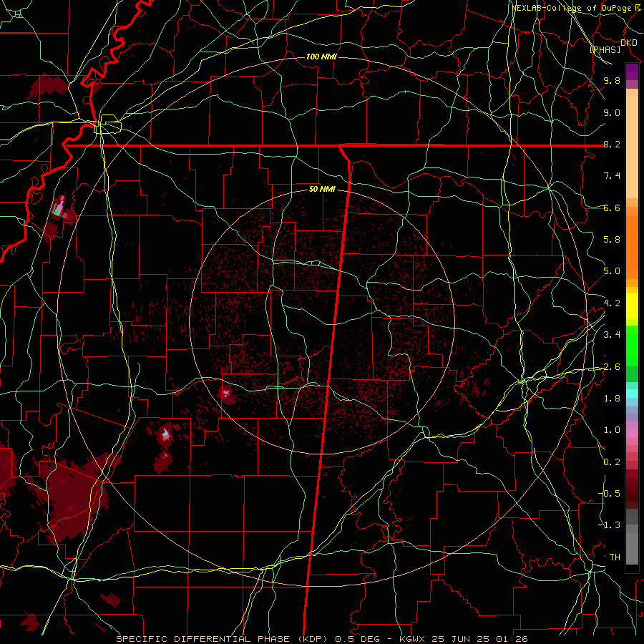Select the 6.6 scale value
644x644 pixels.
pos(612,208)
